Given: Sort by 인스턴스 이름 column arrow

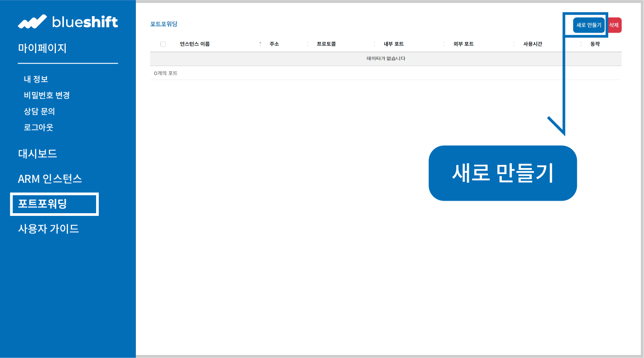Looking at the screenshot, I should tap(260, 44).
